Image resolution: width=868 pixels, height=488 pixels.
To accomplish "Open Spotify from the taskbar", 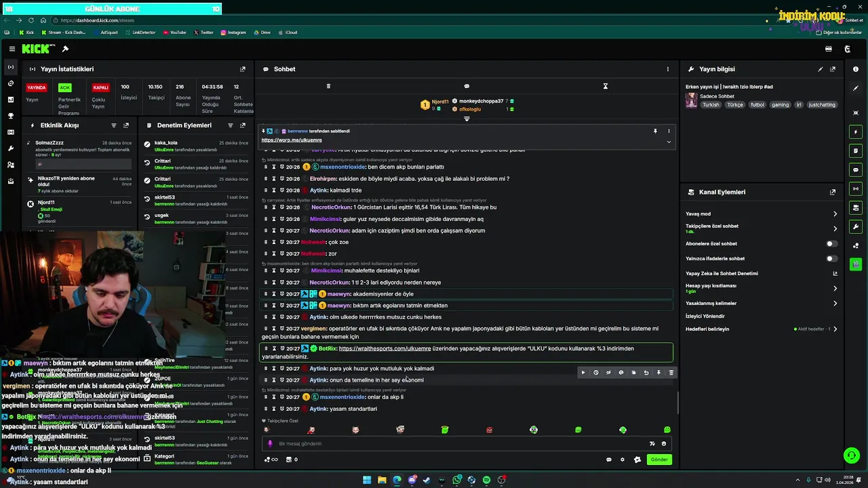I will tap(486, 480).
